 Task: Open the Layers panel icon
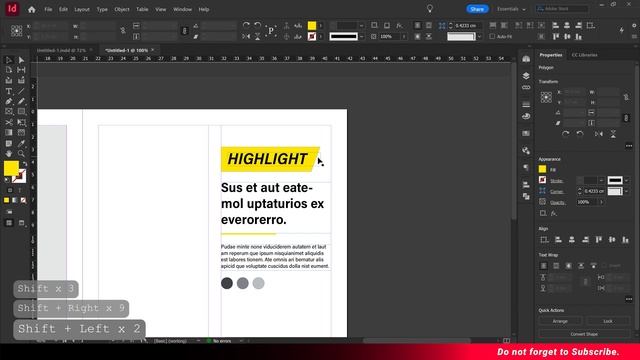pos(526,76)
